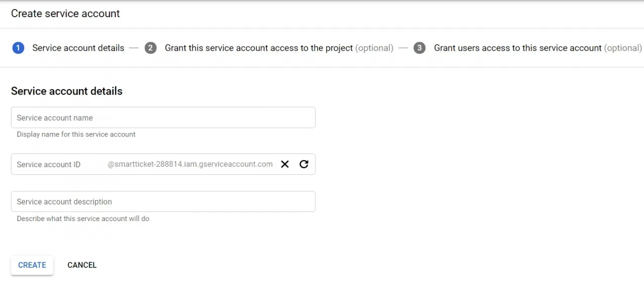Click the 'Service account details' section heading
The width and height of the screenshot is (644, 283).
67,91
